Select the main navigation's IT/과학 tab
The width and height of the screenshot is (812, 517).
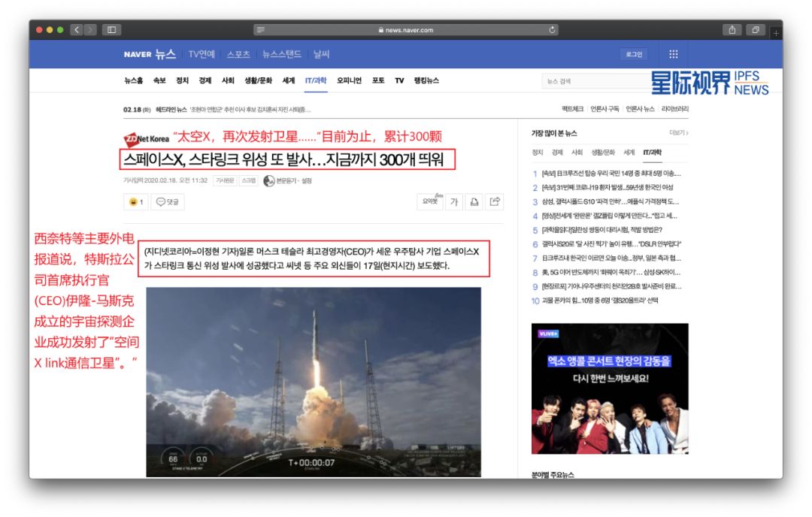click(315, 80)
